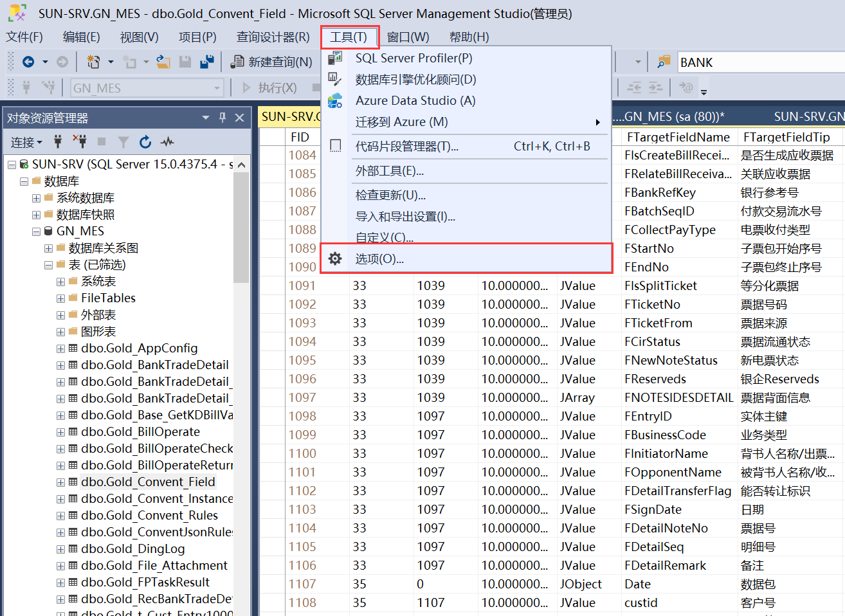845x616 pixels.
Task: Open the 帮助(H) menu
Action: 469,37
